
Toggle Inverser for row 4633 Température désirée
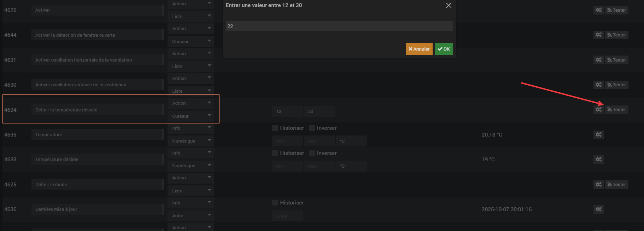point(312,153)
